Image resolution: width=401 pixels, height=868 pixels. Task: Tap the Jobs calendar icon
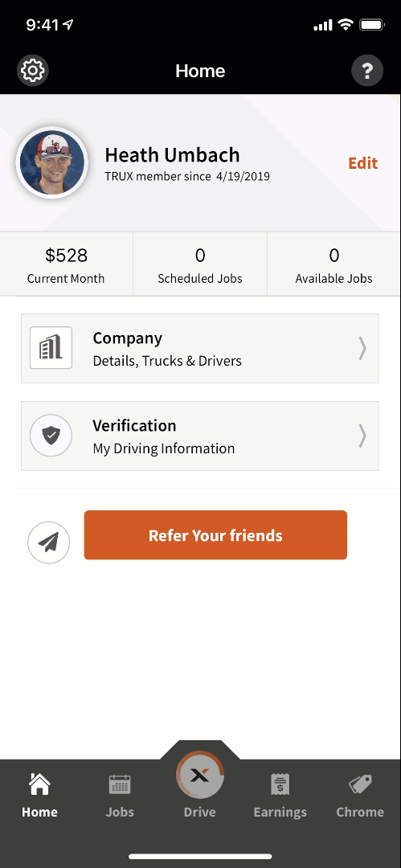pos(121,784)
